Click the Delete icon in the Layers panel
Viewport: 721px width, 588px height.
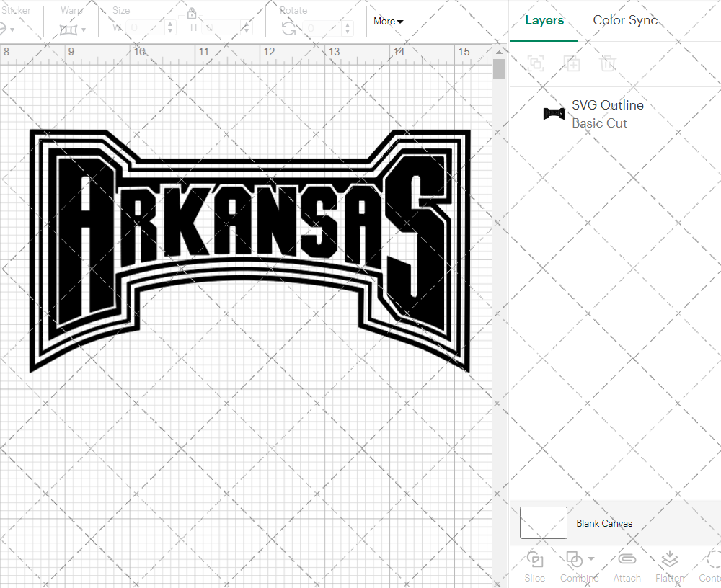608,63
